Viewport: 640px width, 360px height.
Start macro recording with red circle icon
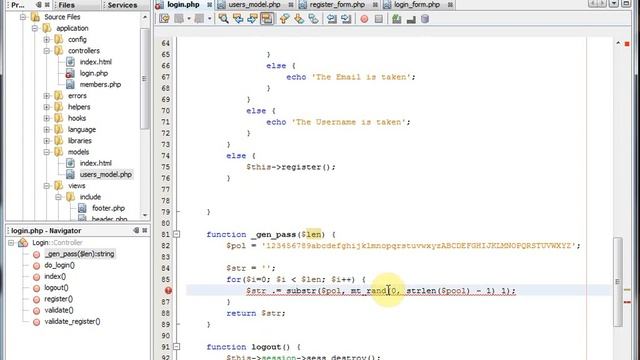point(364,19)
